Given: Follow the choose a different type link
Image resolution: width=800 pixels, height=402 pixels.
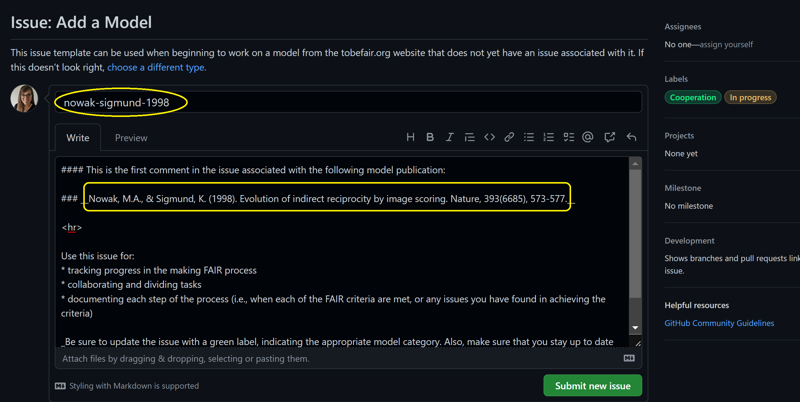Looking at the screenshot, I should (x=156, y=67).
